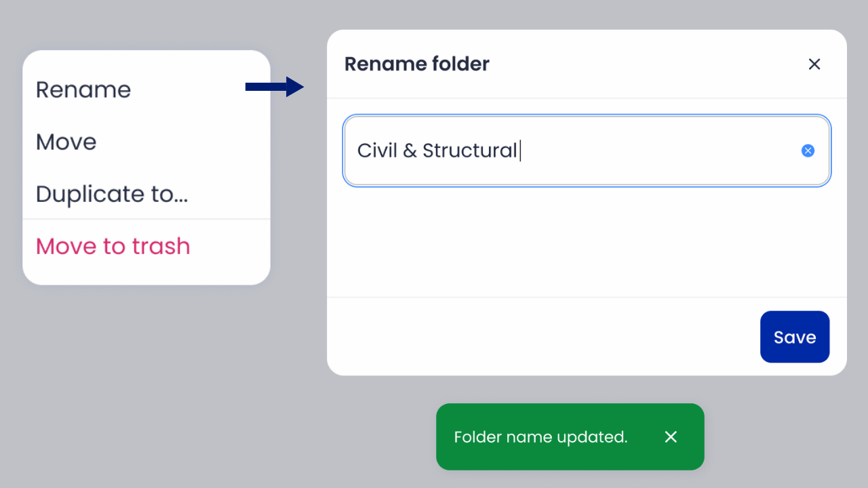Clear the folder name field with x icon
The width and height of the screenshot is (868, 488).
tap(808, 150)
